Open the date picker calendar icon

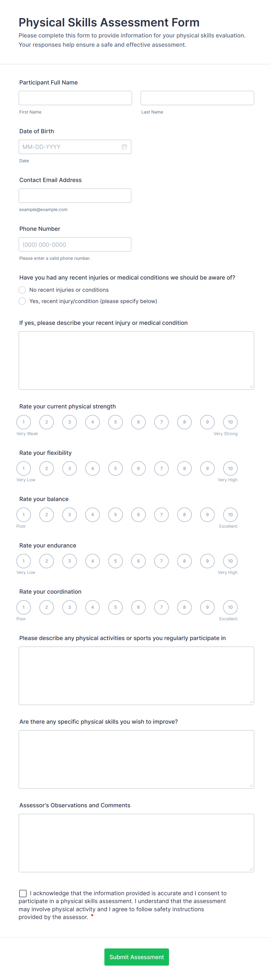click(125, 147)
